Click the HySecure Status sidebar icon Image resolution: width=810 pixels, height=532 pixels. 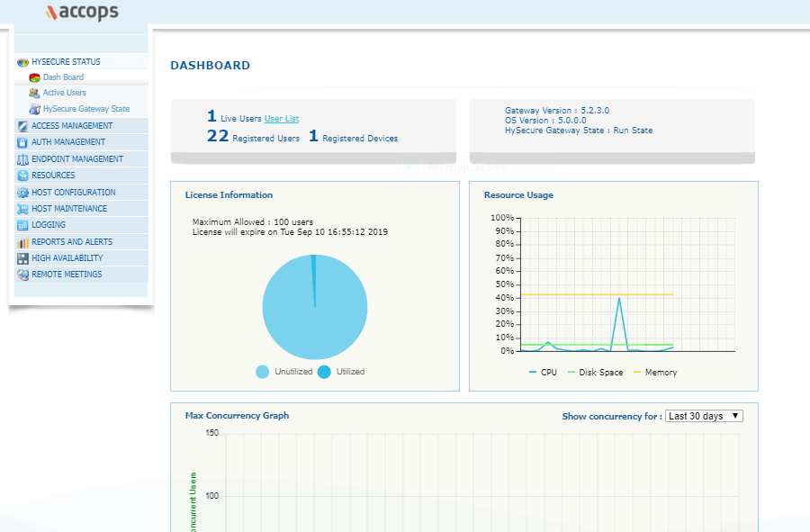pyautogui.click(x=22, y=62)
